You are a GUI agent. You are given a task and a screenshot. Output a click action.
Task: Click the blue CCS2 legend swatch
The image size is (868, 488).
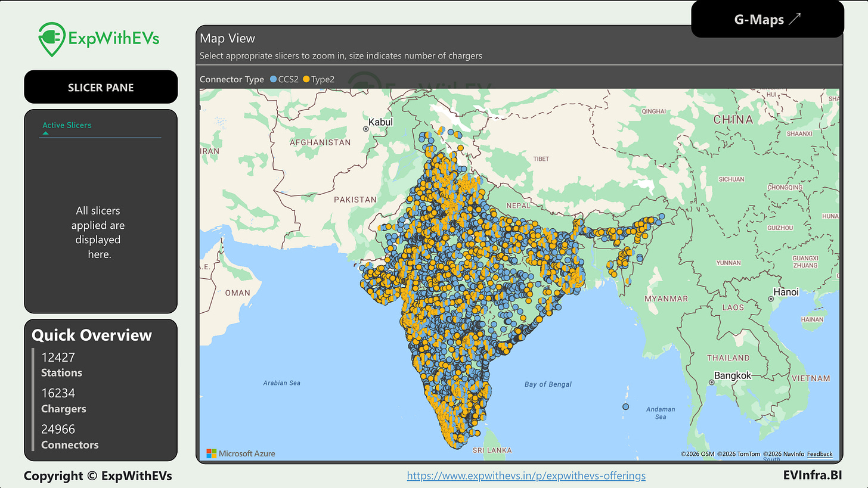click(273, 79)
